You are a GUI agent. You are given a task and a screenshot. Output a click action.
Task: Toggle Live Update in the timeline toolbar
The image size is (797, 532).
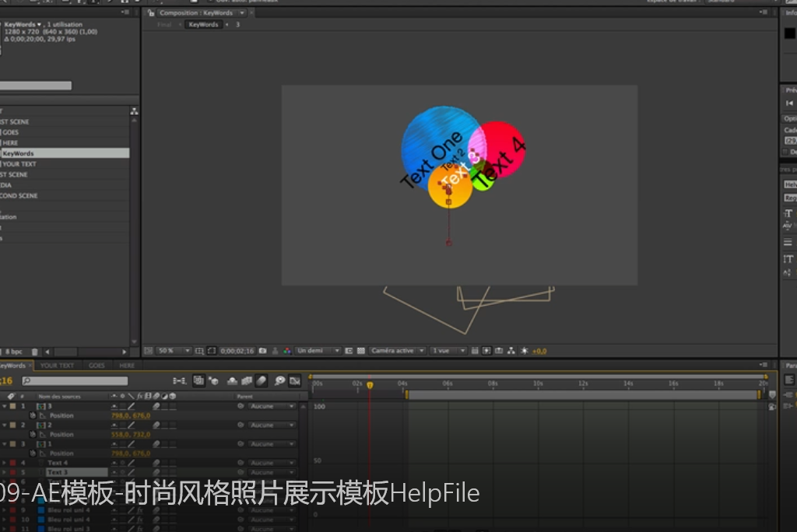pyautogui.click(x=198, y=380)
